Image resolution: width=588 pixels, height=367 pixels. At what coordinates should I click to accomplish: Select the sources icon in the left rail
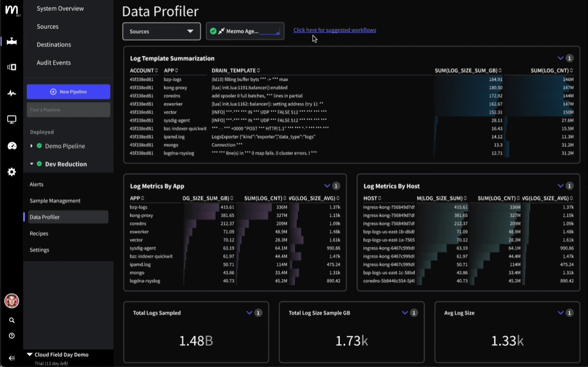(12, 66)
